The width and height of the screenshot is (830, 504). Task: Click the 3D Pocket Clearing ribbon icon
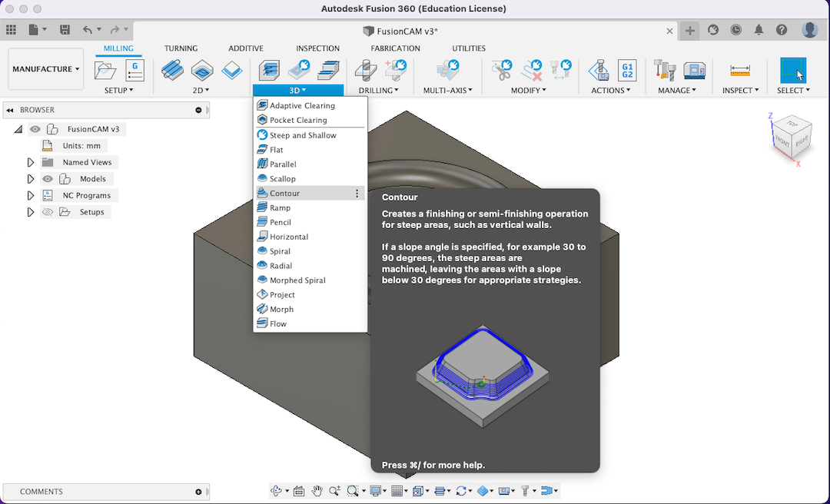pyautogui.click(x=299, y=71)
